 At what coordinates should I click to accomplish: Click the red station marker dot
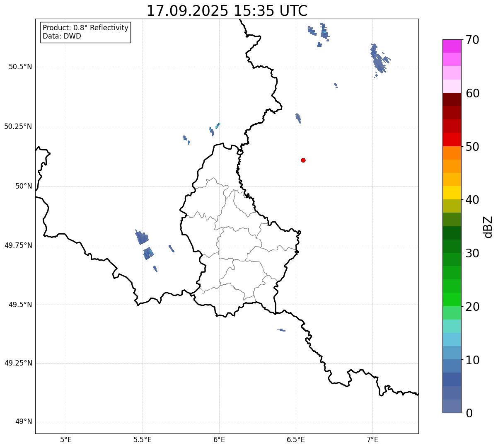pos(303,160)
